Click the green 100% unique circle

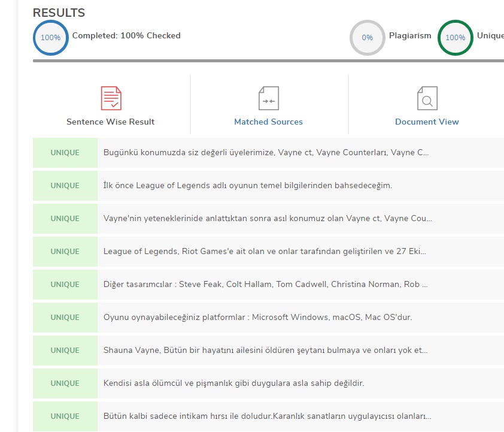tap(455, 37)
